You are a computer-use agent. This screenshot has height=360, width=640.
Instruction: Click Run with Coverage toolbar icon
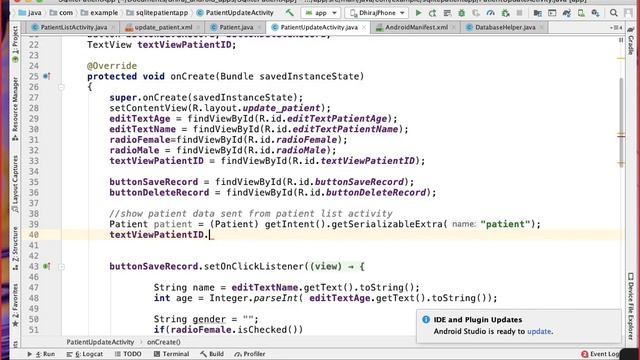pyautogui.click(x=476, y=13)
